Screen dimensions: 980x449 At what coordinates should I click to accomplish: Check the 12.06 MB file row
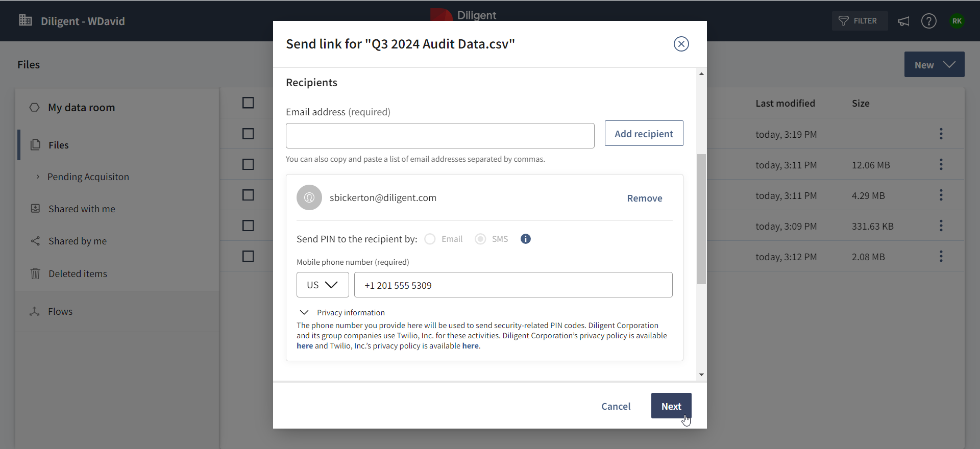click(x=248, y=164)
